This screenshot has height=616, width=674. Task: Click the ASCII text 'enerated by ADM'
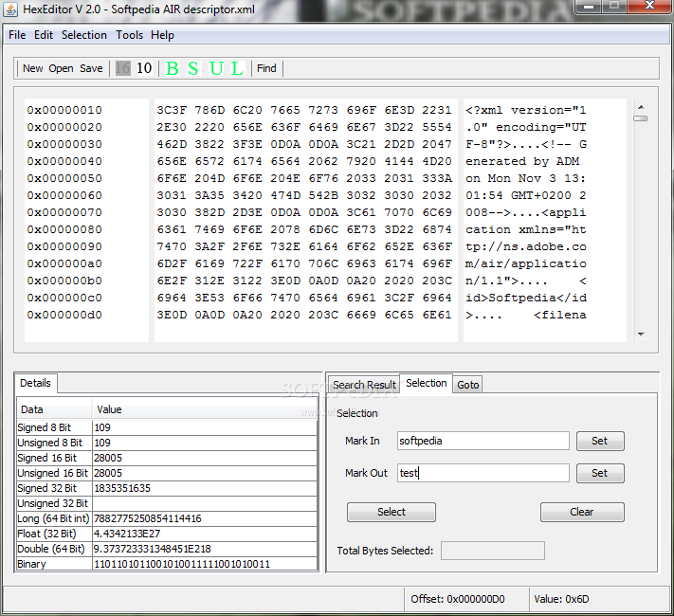coord(522,161)
